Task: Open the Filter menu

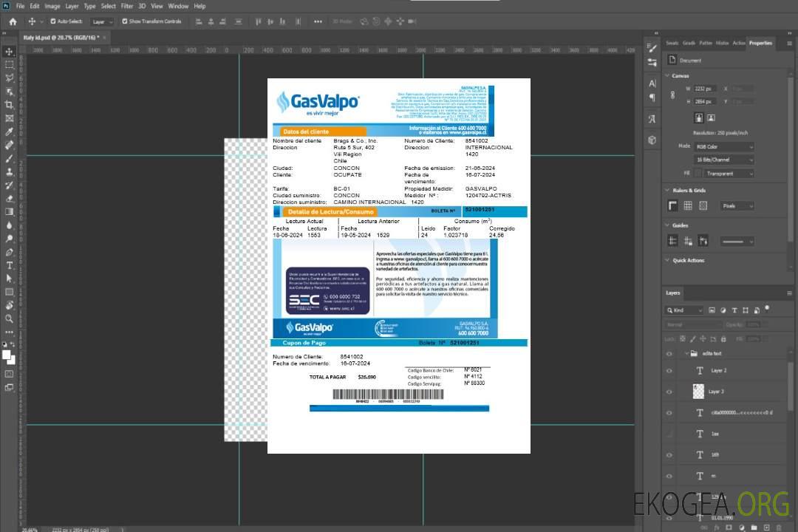Action: 127,6
